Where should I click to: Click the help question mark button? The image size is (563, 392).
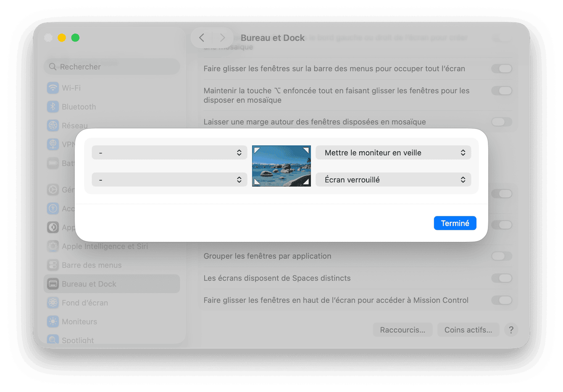point(511,330)
